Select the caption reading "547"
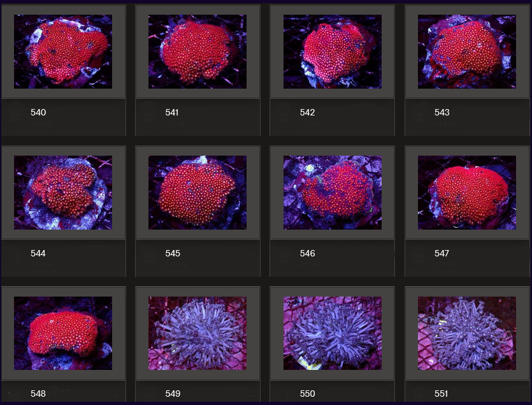Image resolution: width=532 pixels, height=405 pixels. point(442,253)
